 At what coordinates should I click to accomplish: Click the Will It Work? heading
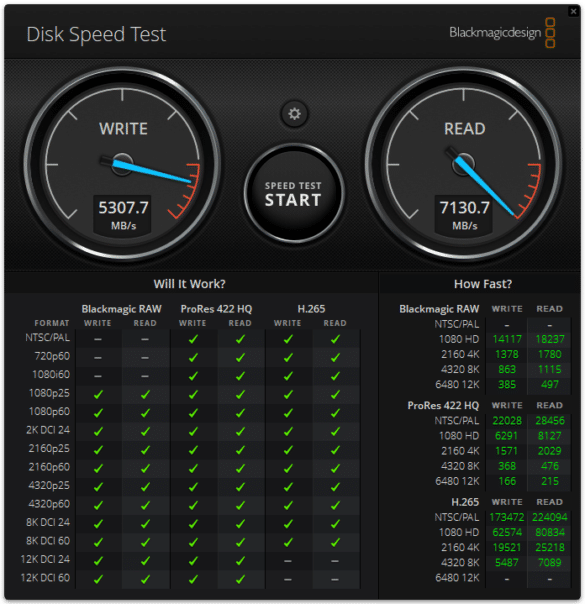tap(189, 284)
